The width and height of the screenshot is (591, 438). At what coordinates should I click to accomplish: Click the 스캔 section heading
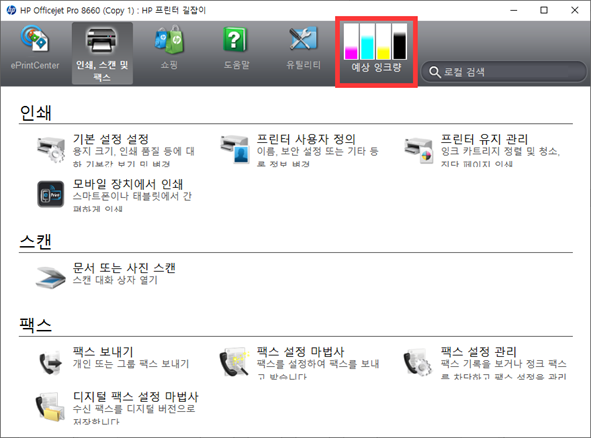[x=35, y=242]
